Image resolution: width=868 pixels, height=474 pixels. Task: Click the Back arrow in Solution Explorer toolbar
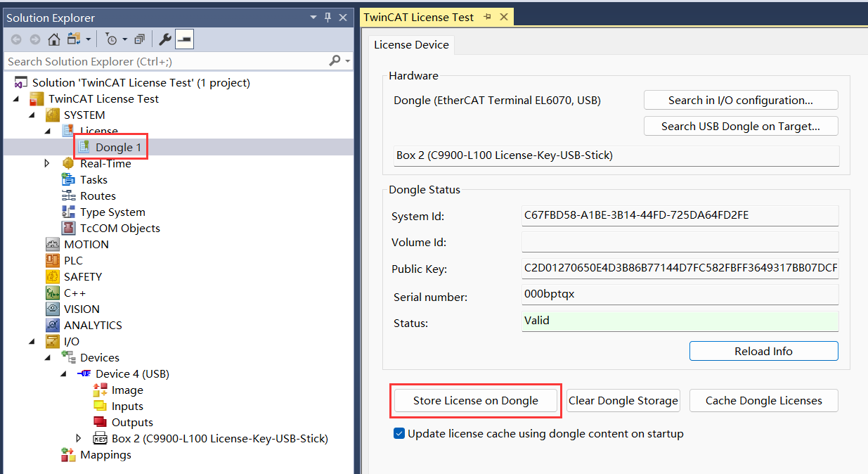[x=16, y=39]
